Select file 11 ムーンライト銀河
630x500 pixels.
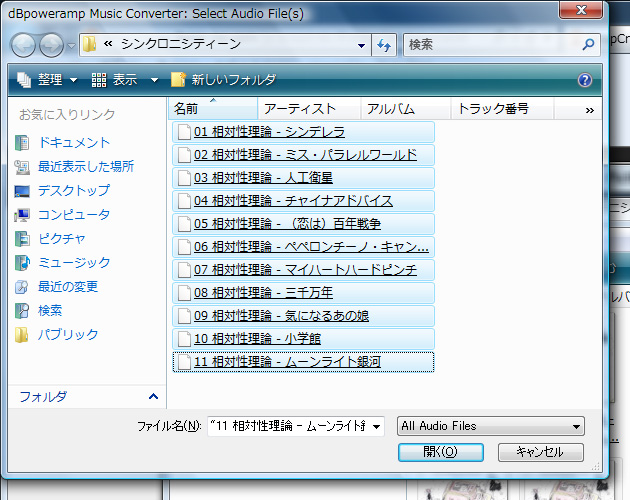303,362
